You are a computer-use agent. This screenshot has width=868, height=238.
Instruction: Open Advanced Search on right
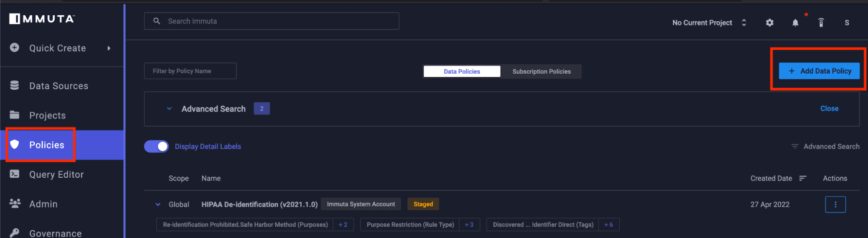(831, 147)
